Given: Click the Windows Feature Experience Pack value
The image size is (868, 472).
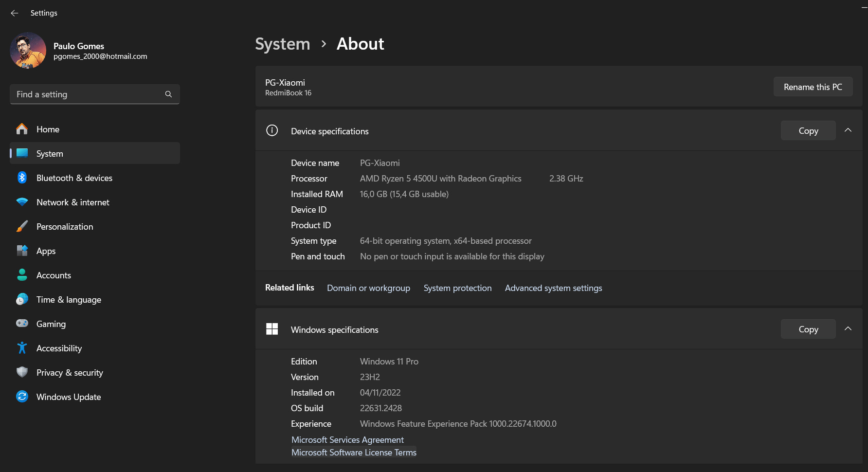Looking at the screenshot, I should tap(458, 424).
